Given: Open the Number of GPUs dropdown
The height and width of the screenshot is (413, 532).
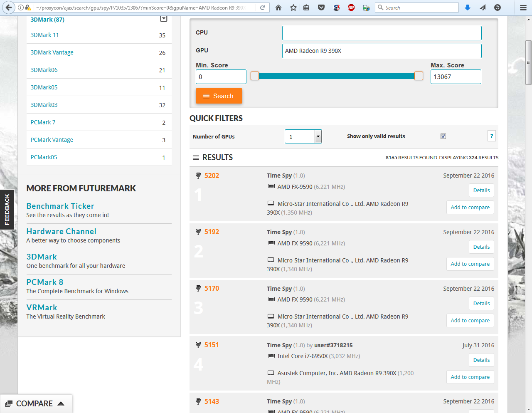Looking at the screenshot, I should [303, 136].
